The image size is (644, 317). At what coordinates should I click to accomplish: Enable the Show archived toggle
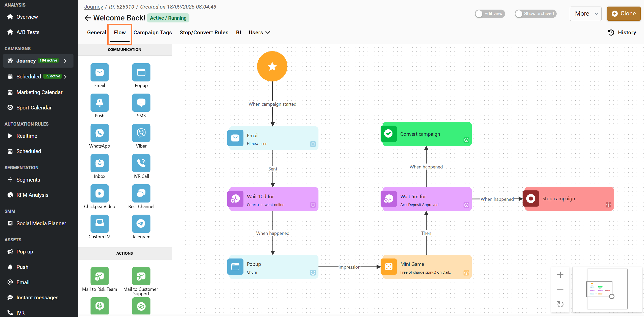coord(535,14)
